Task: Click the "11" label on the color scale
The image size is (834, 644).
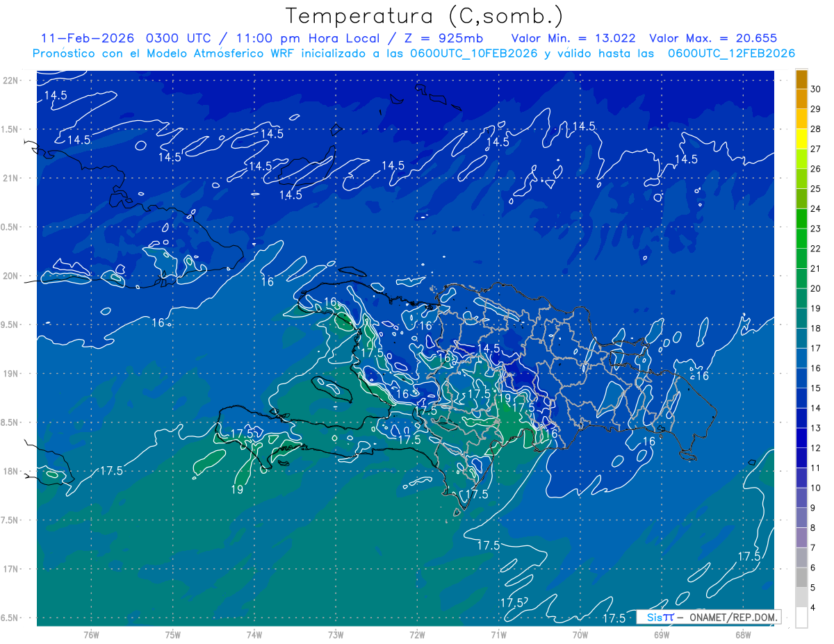Action: [816, 468]
